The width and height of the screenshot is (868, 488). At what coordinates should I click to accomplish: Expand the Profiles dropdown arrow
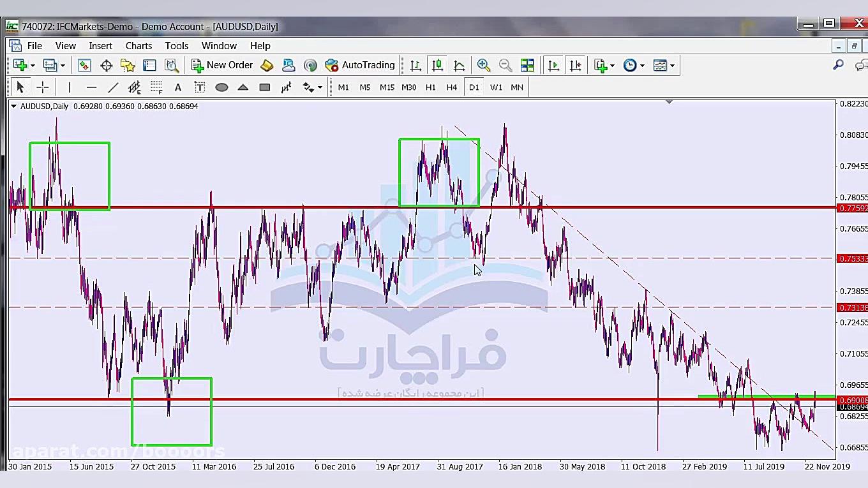pyautogui.click(x=63, y=66)
